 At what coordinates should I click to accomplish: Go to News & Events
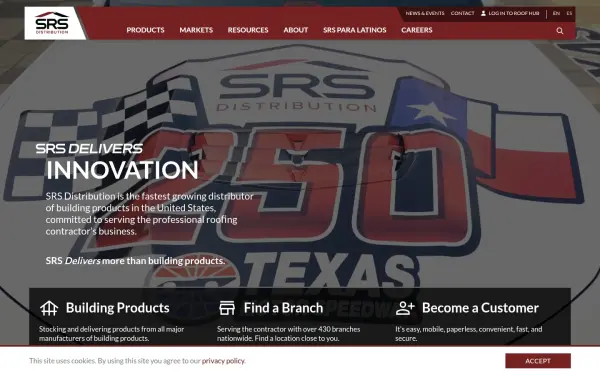point(425,13)
